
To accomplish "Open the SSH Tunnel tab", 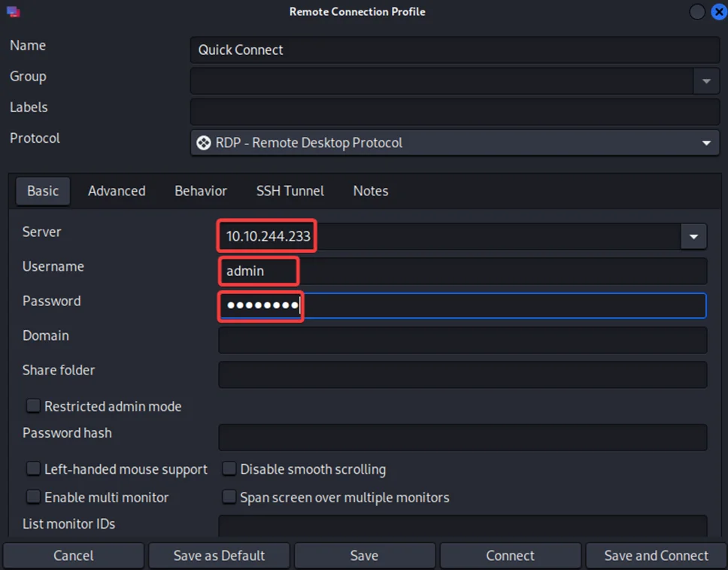I will (290, 191).
